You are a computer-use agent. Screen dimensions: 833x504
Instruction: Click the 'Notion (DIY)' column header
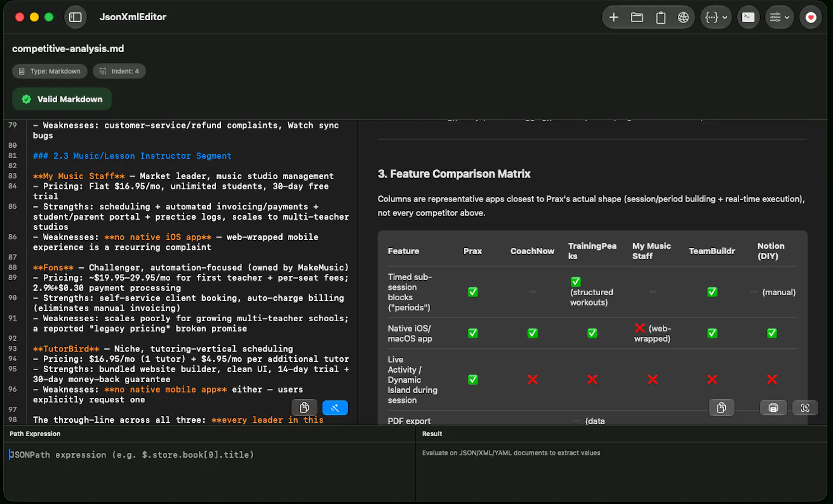[x=771, y=251]
